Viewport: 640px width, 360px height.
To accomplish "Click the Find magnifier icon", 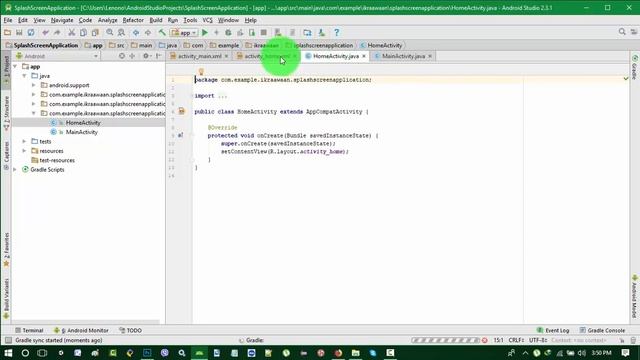I will pyautogui.click(x=109, y=32).
